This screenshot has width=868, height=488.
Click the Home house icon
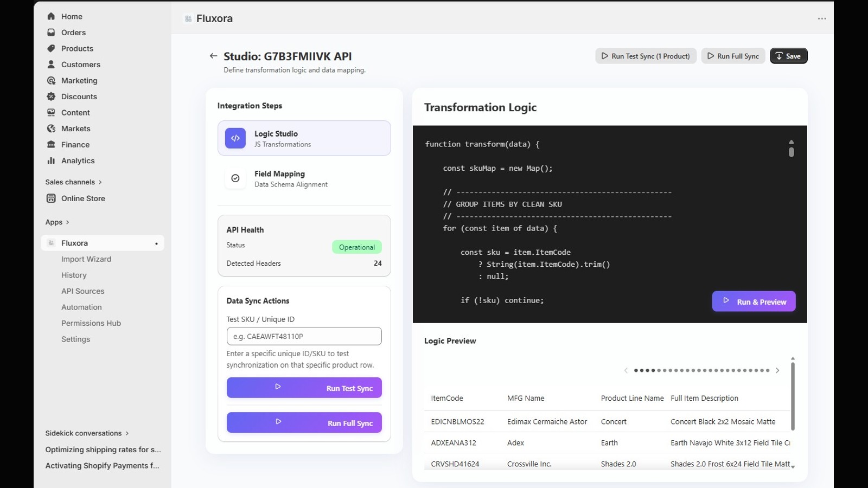point(51,16)
